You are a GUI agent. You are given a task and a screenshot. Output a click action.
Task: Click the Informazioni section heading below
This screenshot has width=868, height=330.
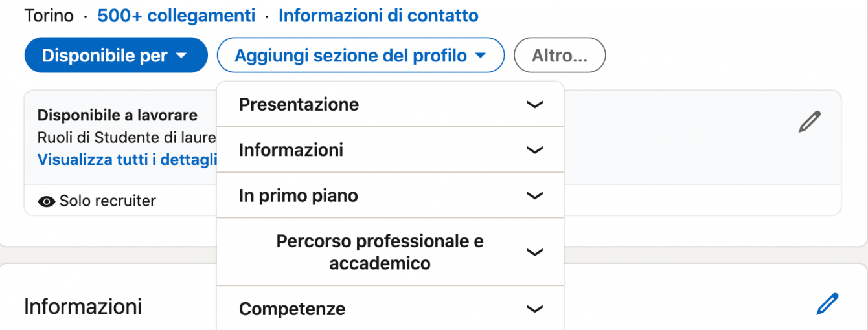pos(83,306)
